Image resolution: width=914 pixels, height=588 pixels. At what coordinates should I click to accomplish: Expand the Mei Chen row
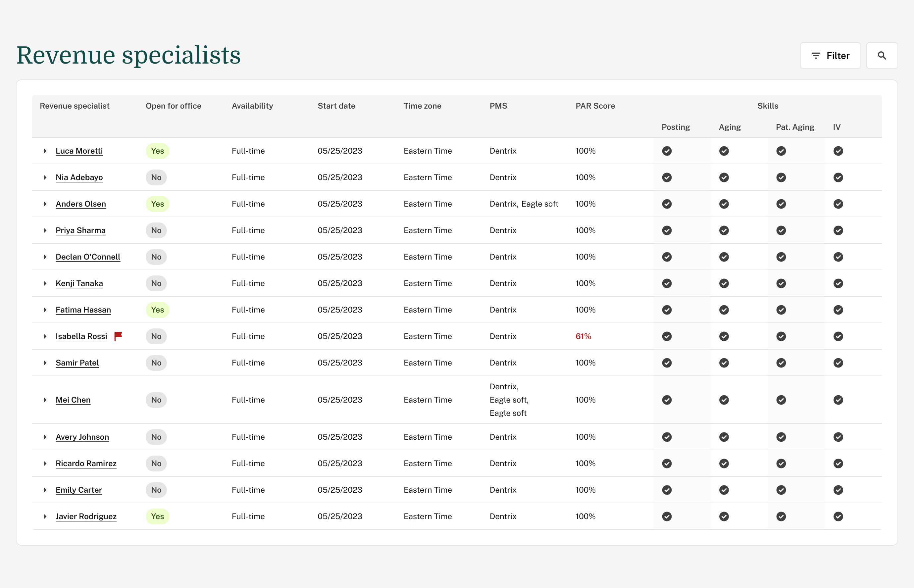click(x=45, y=400)
